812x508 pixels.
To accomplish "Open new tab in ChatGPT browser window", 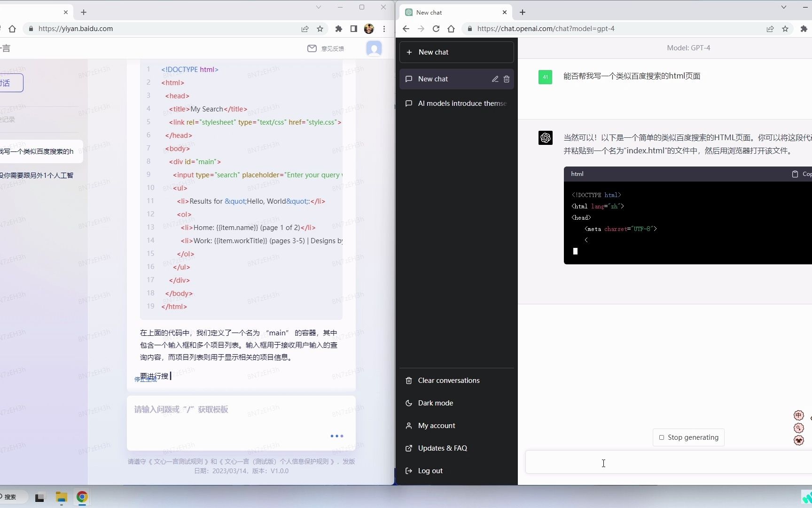I will point(523,12).
